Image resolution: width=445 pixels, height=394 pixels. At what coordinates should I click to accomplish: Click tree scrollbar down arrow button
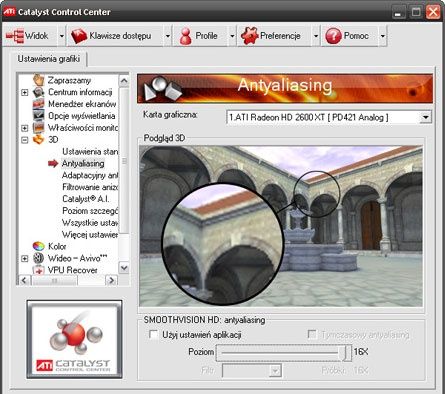click(x=124, y=268)
